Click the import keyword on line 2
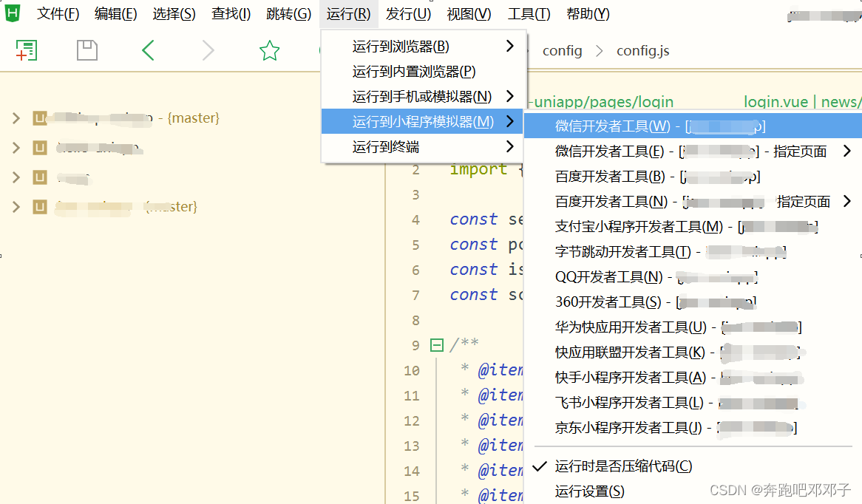This screenshot has height=504, width=862. 478,169
